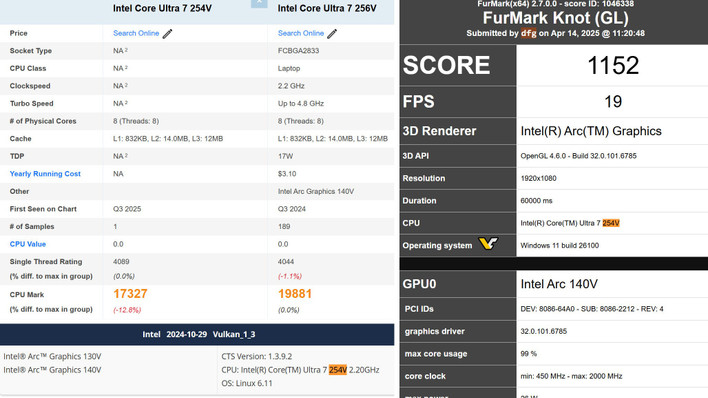Click the # of Physical Cores row label
This screenshot has width=708, height=398.
43,122
